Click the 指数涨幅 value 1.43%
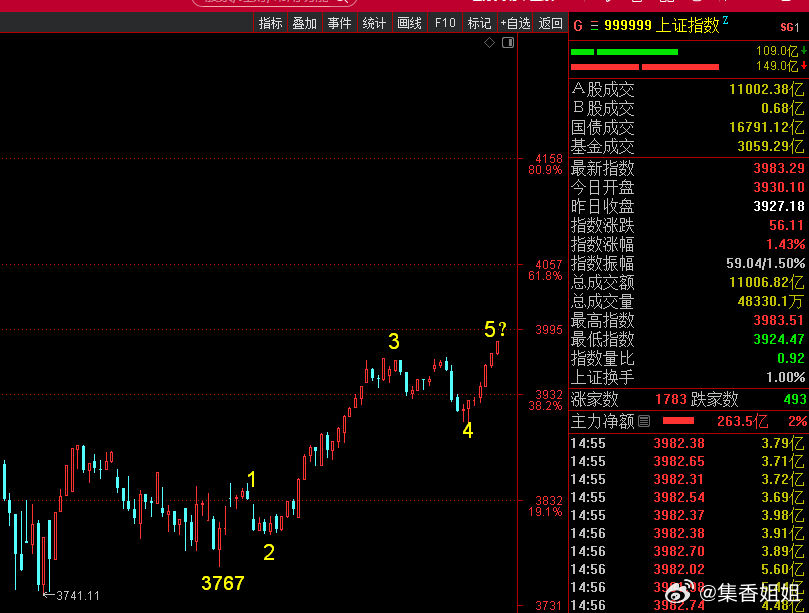Screen dimensions: 809x613 785,245
